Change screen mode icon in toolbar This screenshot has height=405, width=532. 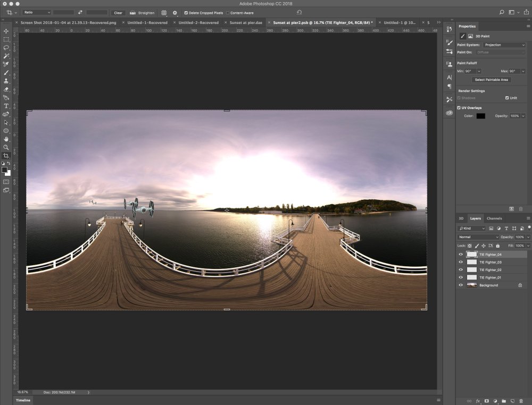[x=6, y=190]
